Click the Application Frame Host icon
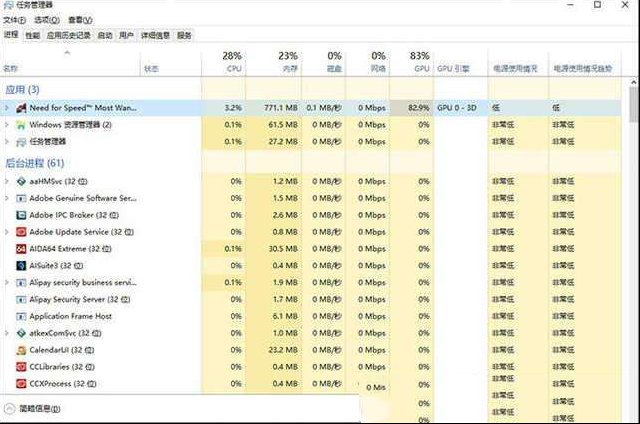This screenshot has height=424, width=640. tap(21, 316)
